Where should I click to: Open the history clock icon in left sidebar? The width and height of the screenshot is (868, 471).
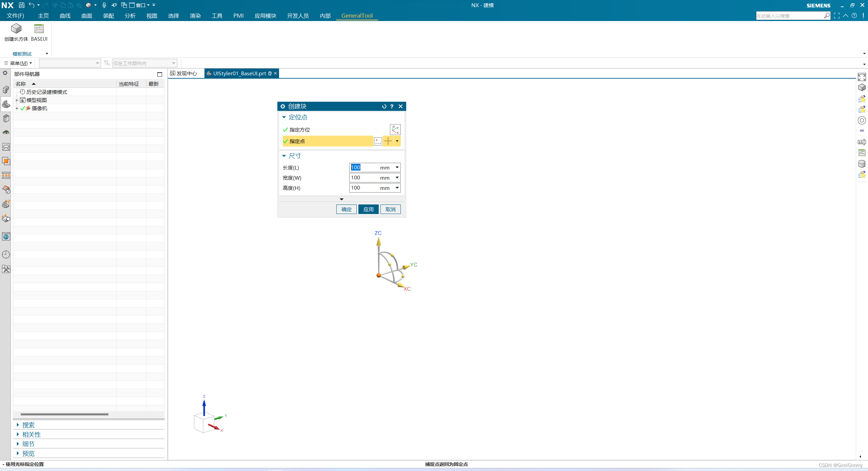(x=6, y=255)
